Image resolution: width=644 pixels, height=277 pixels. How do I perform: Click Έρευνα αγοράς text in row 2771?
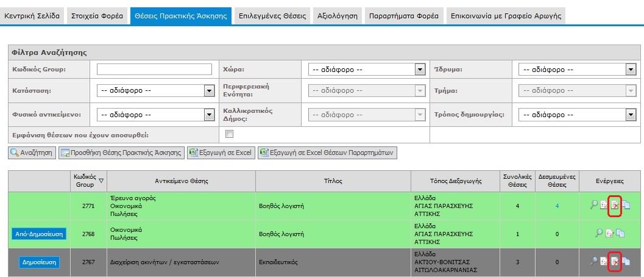[133, 198]
